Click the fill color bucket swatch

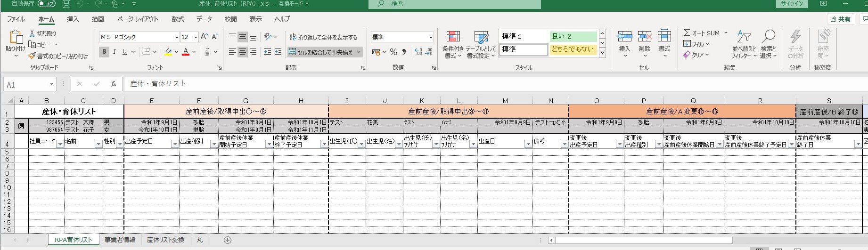click(x=168, y=52)
